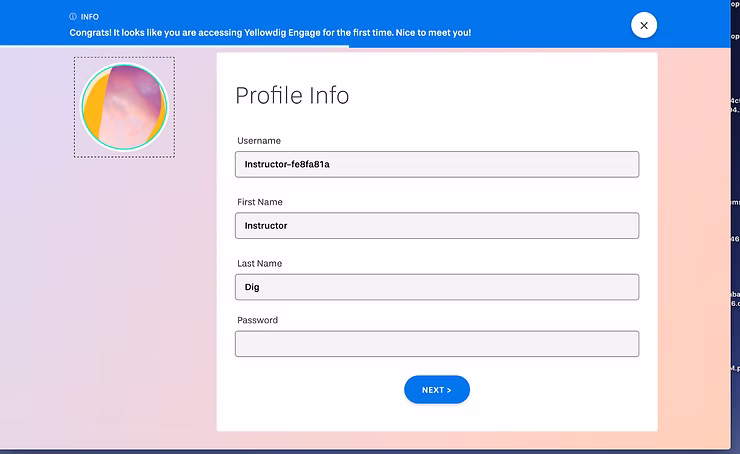Click the Password label above the field
This screenshot has height=454, width=740.
click(257, 320)
